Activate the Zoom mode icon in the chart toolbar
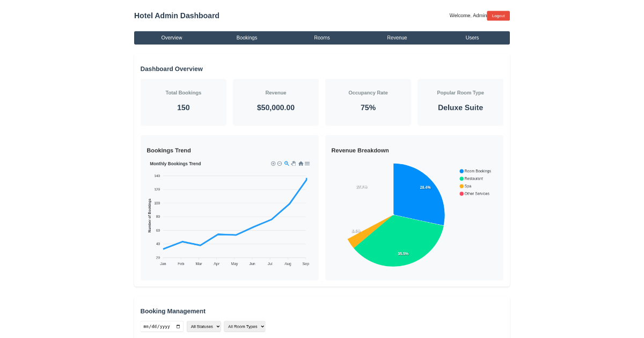 [287, 164]
